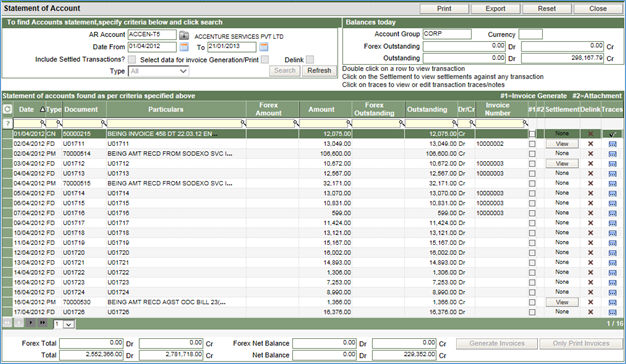Click the AR Account input field
The image size is (626, 364).
152,35
